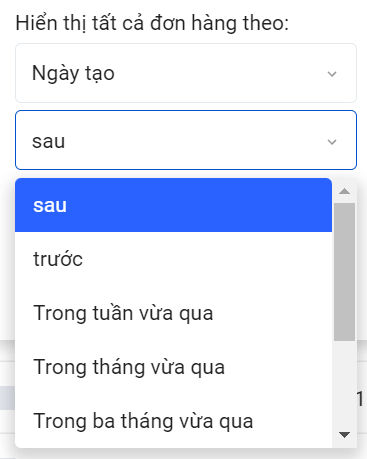Screen dimensions: 367x459
Task: Click the 'sau' text inside the blue-bordered field
Action: pos(49,141)
